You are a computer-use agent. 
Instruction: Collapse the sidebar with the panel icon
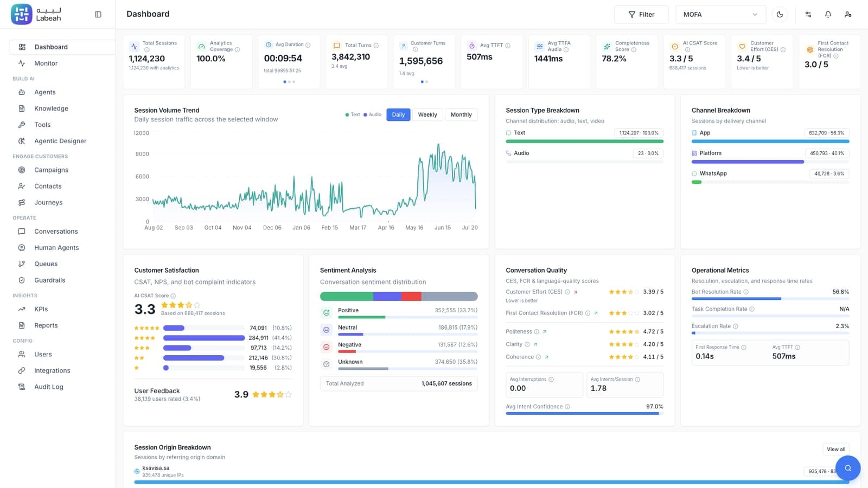[x=98, y=15]
